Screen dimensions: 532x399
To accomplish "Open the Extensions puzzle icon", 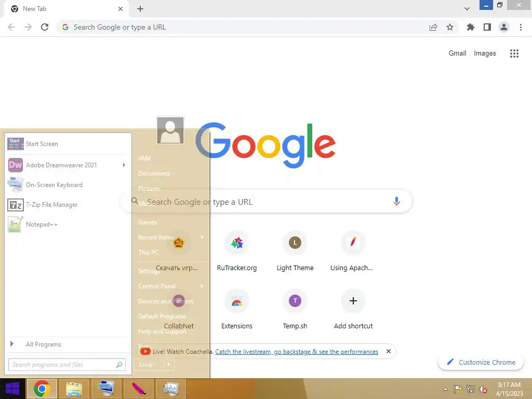I will coord(471,27).
